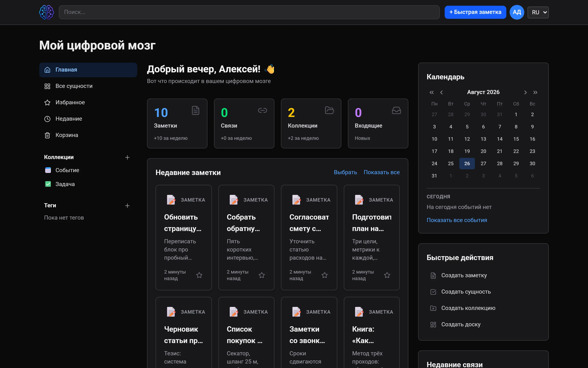Click the note icon on Книга card
588x368 pixels.
pyautogui.click(x=359, y=312)
